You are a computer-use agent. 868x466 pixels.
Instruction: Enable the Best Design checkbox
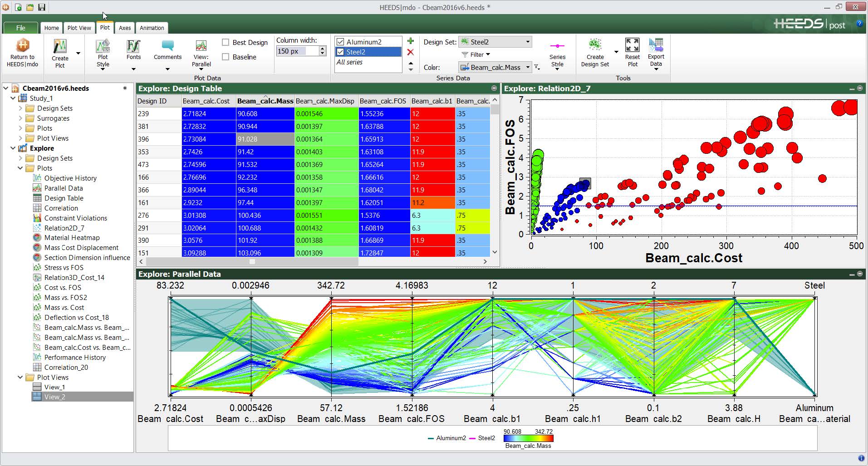pos(226,42)
